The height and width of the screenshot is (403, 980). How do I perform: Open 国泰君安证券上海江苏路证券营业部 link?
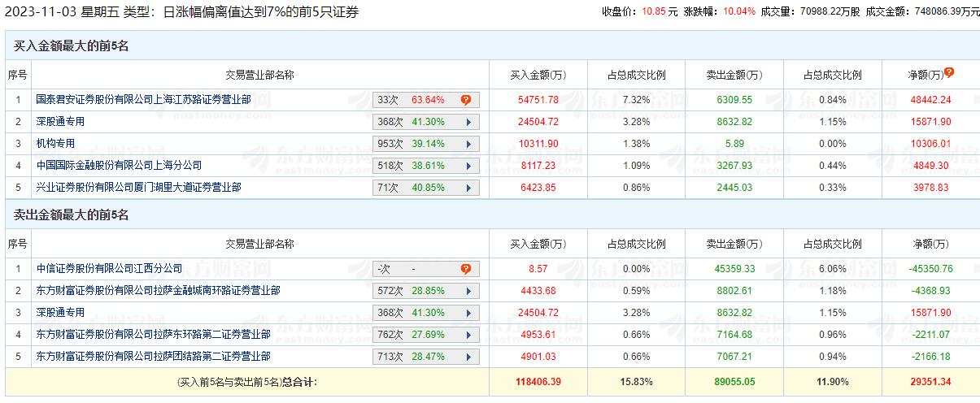pos(143,100)
